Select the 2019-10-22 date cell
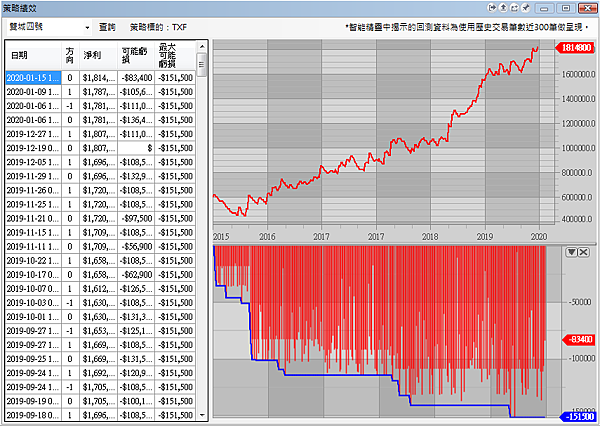The width and height of the screenshot is (600, 426). (33, 261)
